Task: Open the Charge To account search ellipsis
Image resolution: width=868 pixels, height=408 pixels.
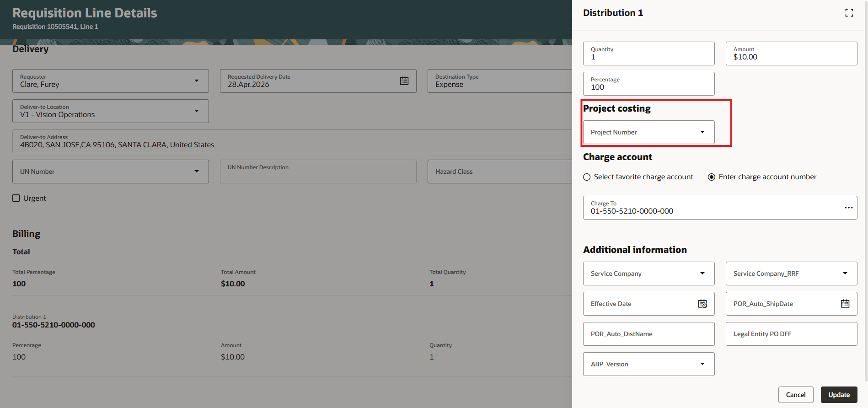Action: click(x=849, y=208)
